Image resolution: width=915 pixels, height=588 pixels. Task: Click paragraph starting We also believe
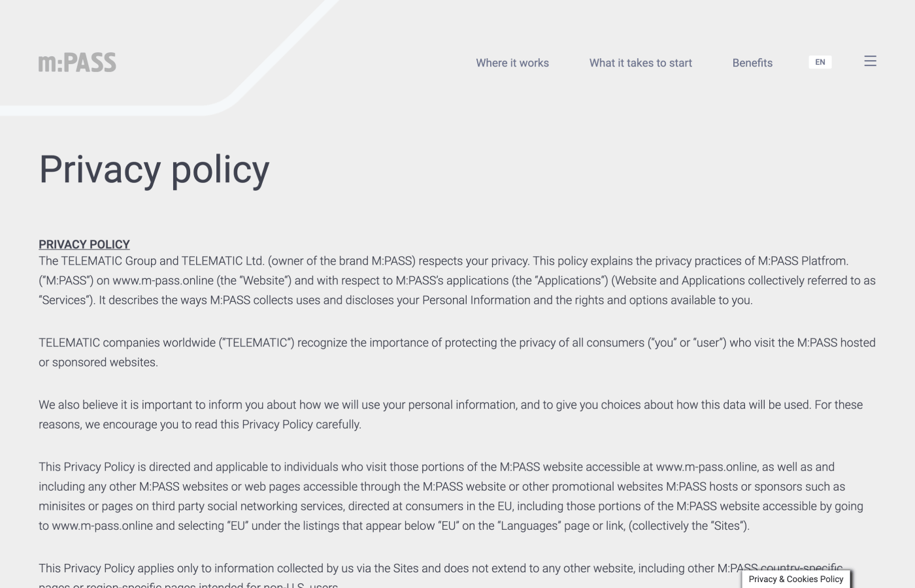(450, 414)
